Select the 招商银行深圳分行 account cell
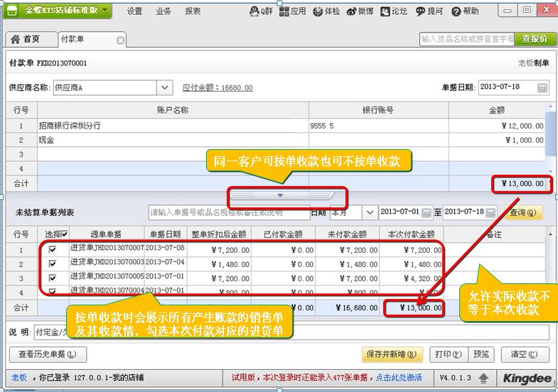This screenshot has width=558, height=392. pos(173,126)
